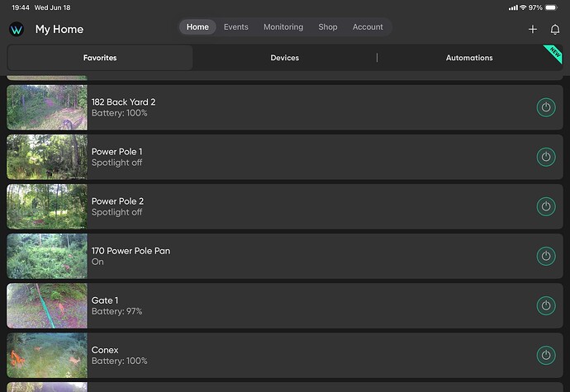Toggle power for Power Pole 1
This screenshot has height=392, width=570.
[546, 157]
